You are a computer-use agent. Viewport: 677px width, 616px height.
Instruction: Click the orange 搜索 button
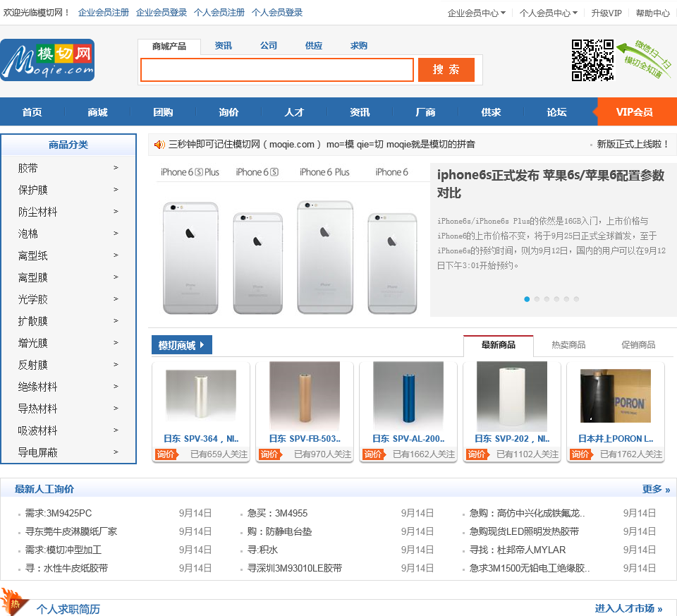click(446, 70)
